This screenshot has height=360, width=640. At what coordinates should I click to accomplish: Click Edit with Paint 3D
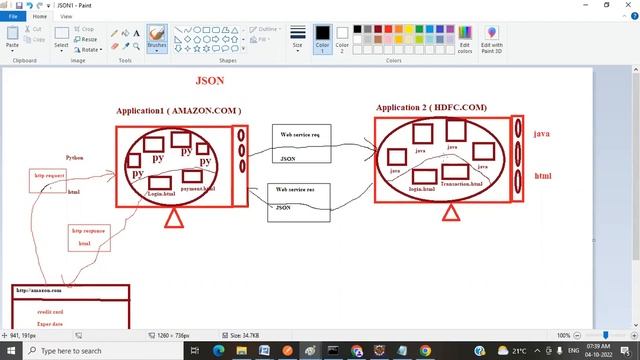(x=491, y=40)
